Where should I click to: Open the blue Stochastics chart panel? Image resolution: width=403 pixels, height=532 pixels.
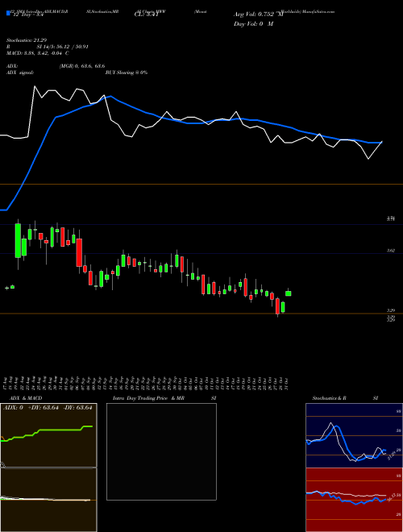coord(354,435)
